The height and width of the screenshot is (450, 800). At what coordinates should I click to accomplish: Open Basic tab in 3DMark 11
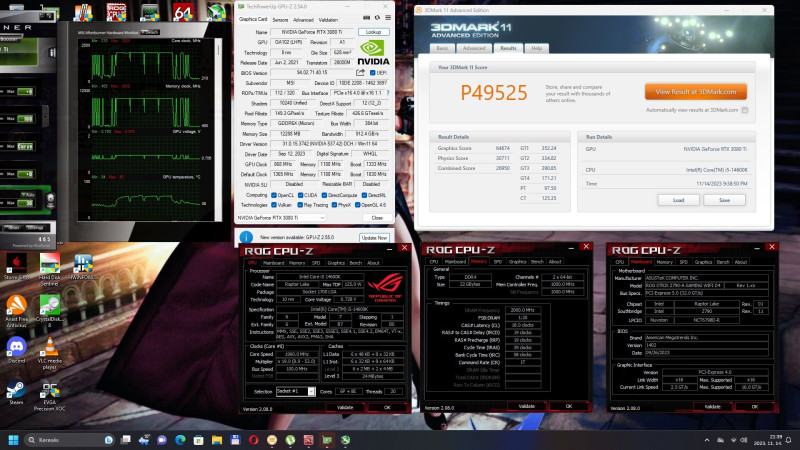442,48
